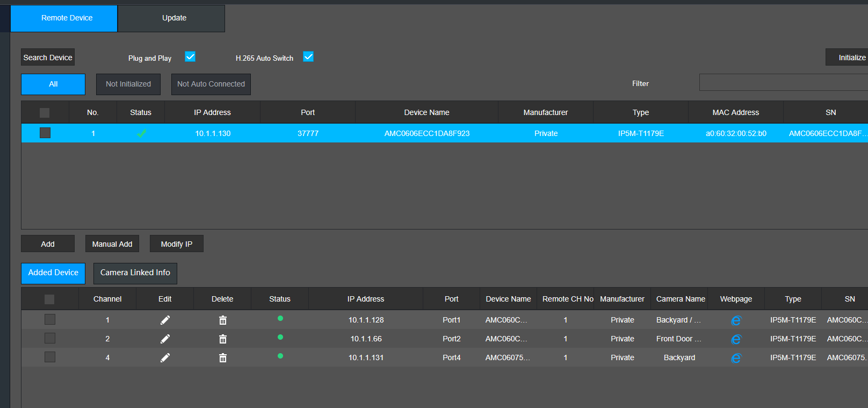This screenshot has height=408, width=868.
Task: Click Device Name header in searched list
Action: tap(426, 112)
